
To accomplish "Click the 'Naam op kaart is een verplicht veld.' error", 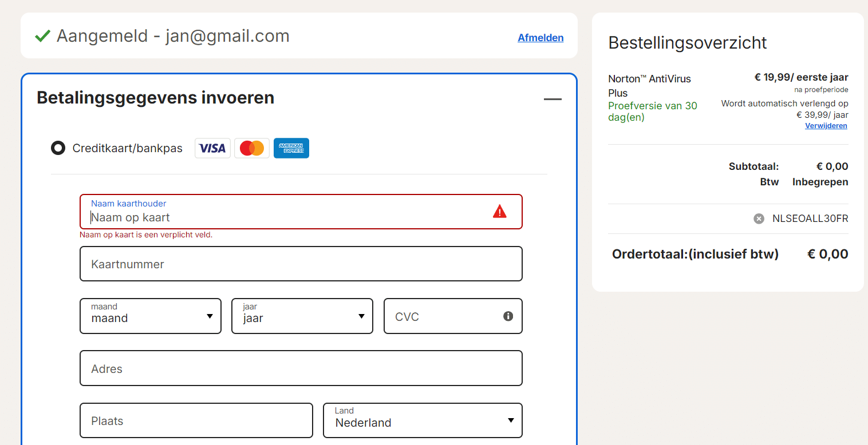I will (146, 235).
